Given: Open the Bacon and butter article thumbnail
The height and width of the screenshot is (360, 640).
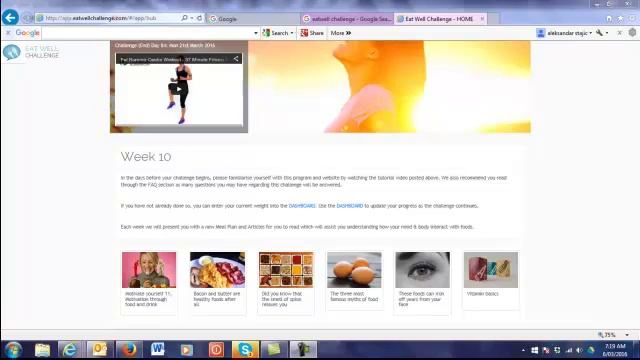Looking at the screenshot, I should click(x=217, y=270).
